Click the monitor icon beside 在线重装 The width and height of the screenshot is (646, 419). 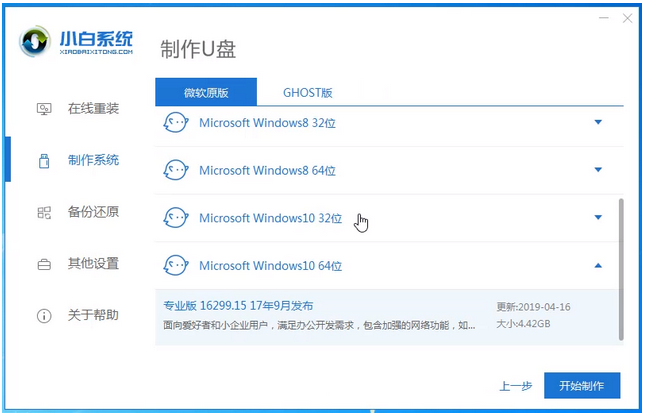point(44,108)
